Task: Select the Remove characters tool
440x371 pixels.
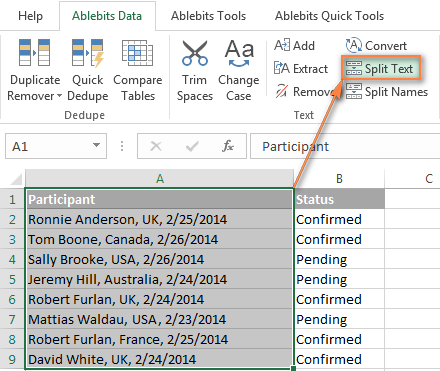Action: tap(305, 91)
